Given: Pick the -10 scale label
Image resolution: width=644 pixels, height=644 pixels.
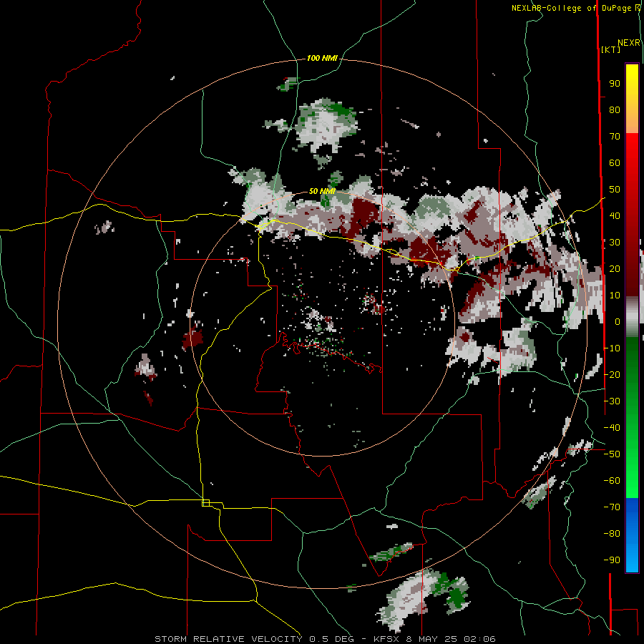Looking at the screenshot, I should [x=612, y=348].
